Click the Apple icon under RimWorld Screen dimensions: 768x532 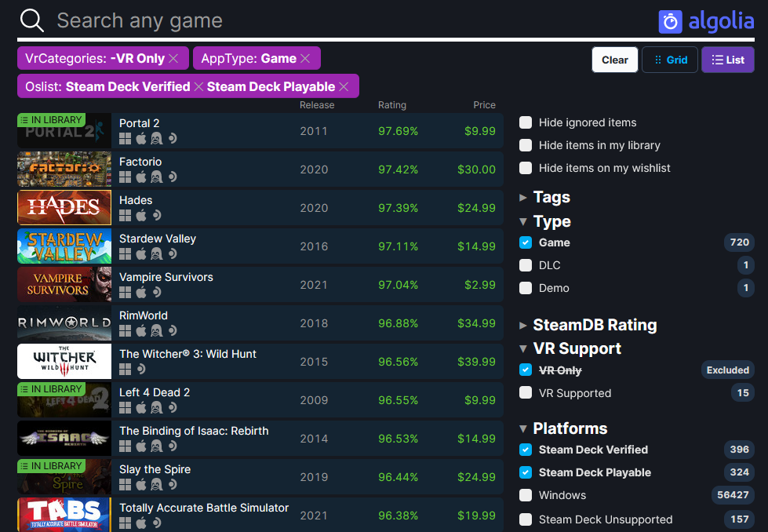pos(141,330)
